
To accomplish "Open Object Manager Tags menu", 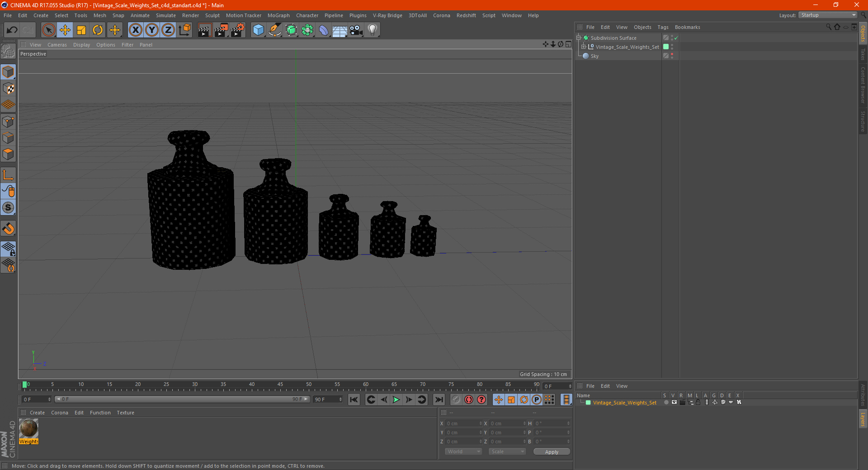I will tap(663, 27).
